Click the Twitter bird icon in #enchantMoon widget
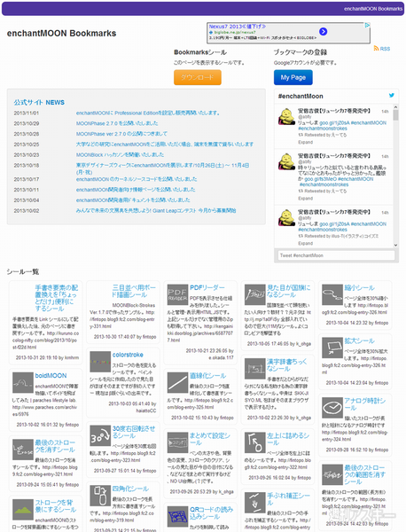Viewport: 406px width, 532px height. coord(392,96)
